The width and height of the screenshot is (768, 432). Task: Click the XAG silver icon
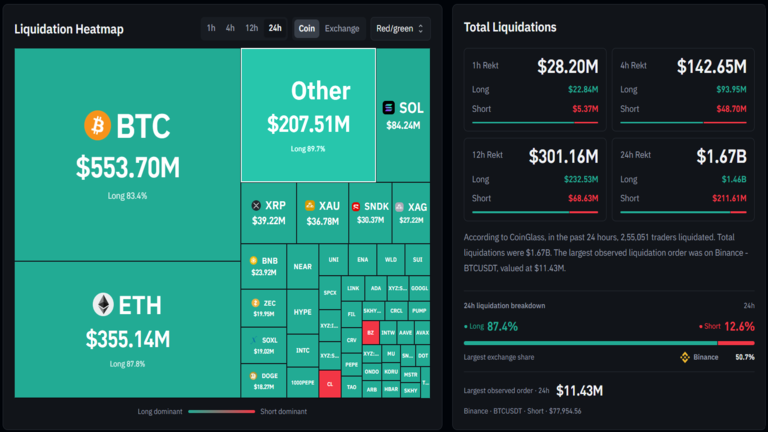400,207
